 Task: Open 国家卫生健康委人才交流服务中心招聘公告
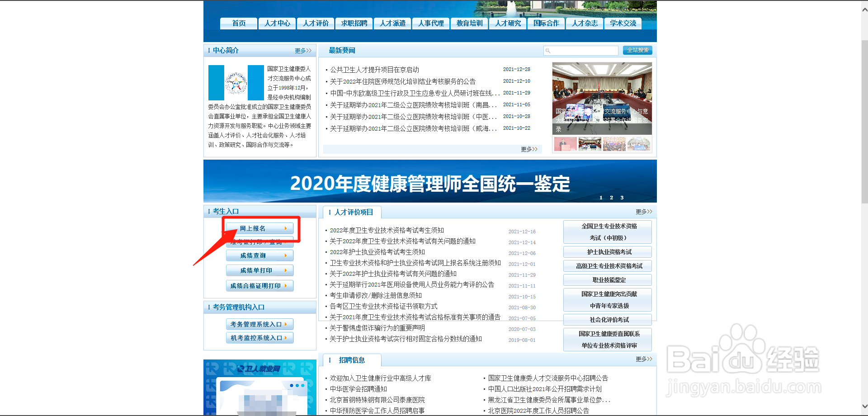click(x=548, y=378)
